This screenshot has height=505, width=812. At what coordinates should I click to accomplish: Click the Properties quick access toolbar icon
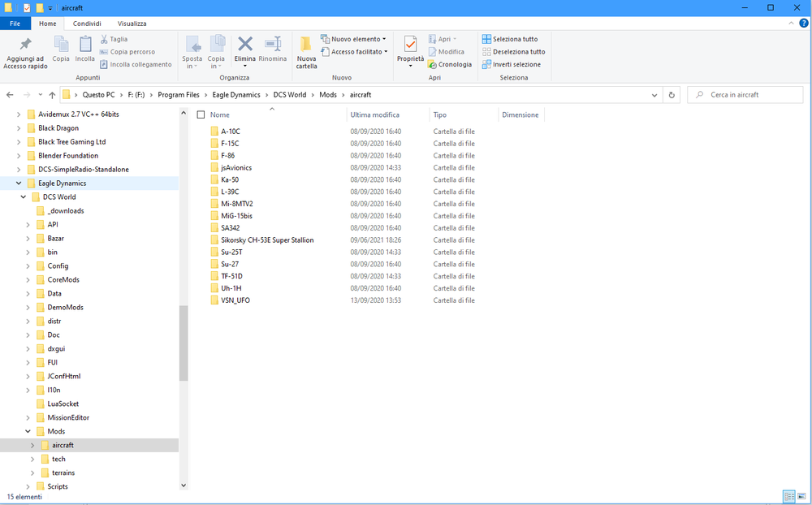point(27,8)
